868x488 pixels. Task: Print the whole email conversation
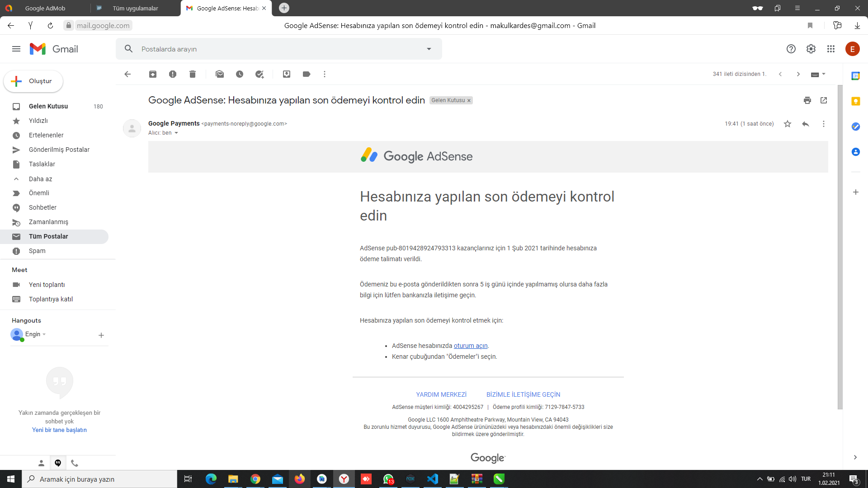[x=807, y=100]
